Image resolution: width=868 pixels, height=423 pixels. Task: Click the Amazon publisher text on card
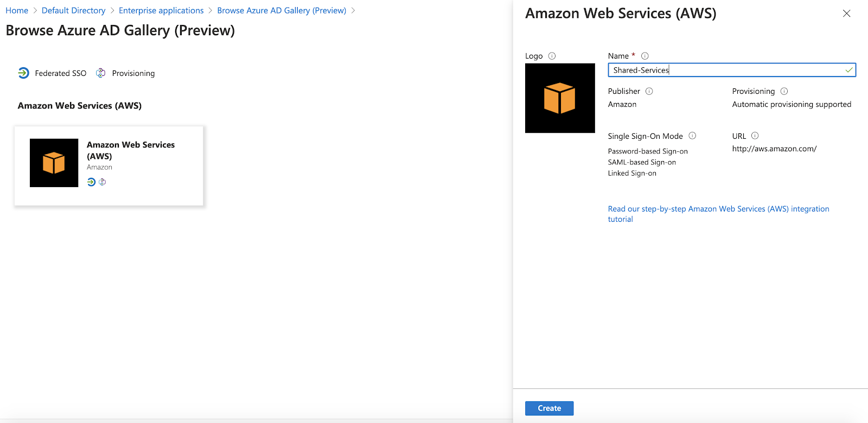coord(99,167)
